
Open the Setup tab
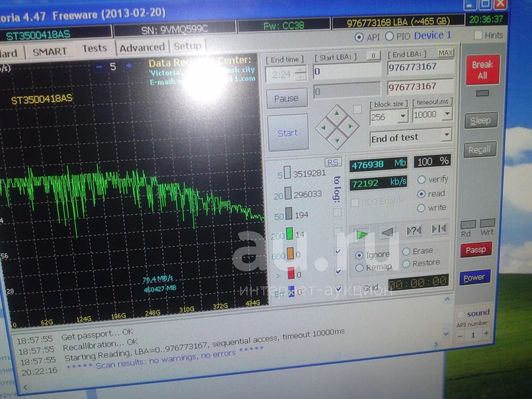point(187,46)
